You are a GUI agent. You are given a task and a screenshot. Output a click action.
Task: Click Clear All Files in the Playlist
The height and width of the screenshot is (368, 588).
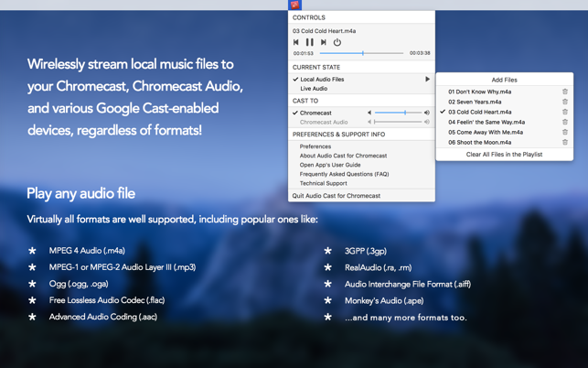504,155
